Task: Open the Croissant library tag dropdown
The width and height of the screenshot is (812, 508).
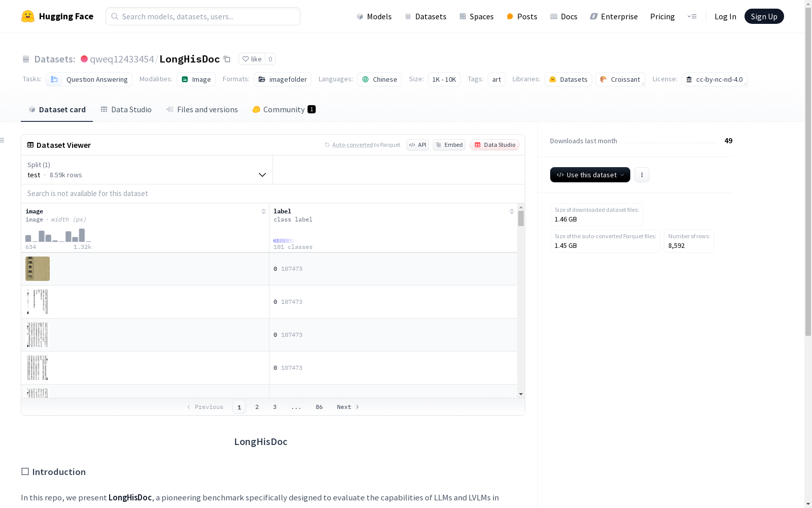Action: click(620, 79)
